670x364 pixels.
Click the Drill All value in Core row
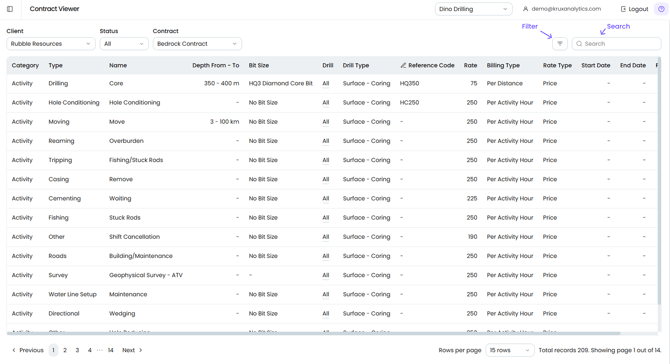click(x=326, y=83)
